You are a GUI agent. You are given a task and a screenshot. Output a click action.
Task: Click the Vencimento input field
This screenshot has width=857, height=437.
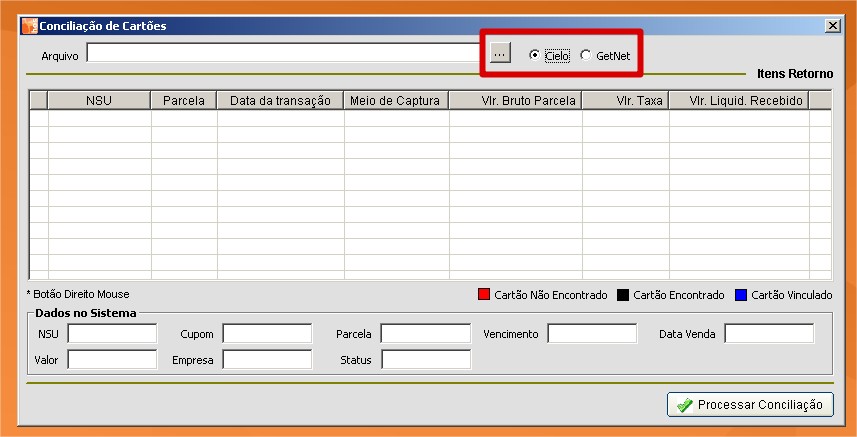click(592, 334)
